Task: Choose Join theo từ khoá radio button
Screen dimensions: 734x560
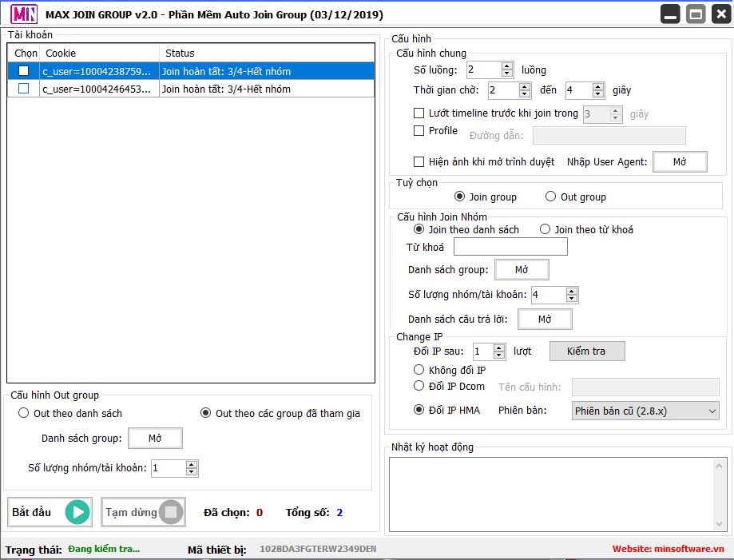Action: [x=546, y=229]
